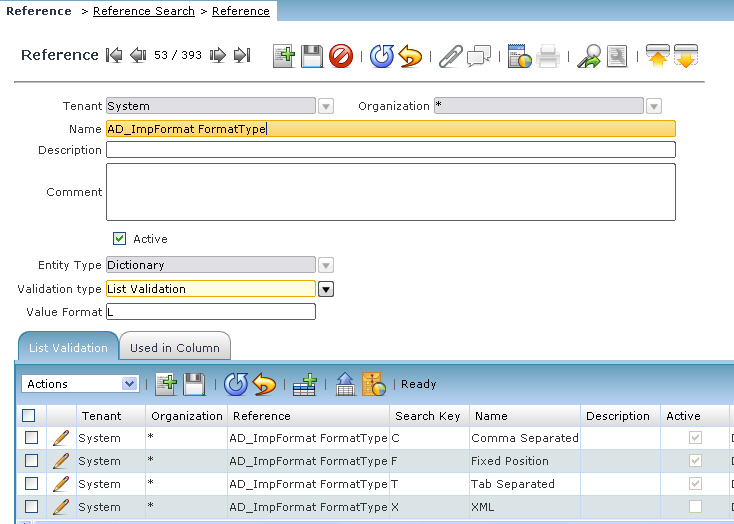Click into the Description field
Image resolution: width=734 pixels, height=524 pixels.
(391, 150)
